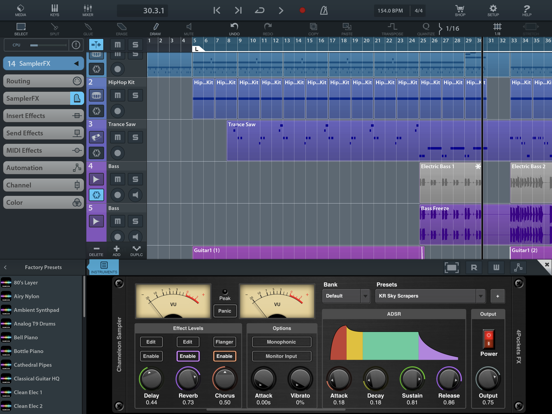Expand the Automation section
Viewport: 552px width, 414px height.
point(44,168)
